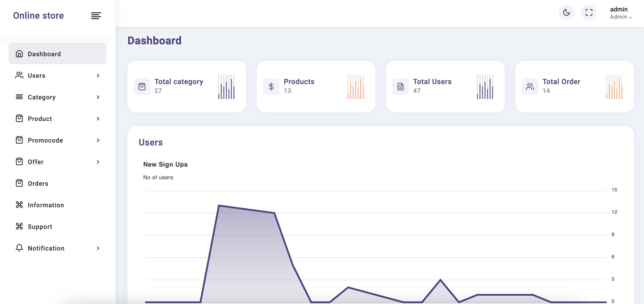
Task: Enter fullscreen with the expand icon
Action: (x=589, y=13)
